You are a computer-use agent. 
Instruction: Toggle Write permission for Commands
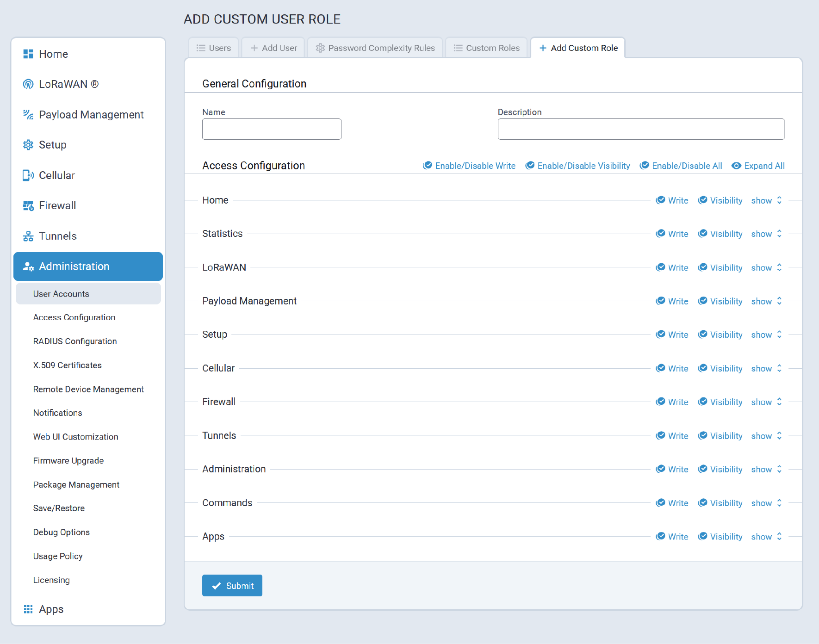(672, 503)
